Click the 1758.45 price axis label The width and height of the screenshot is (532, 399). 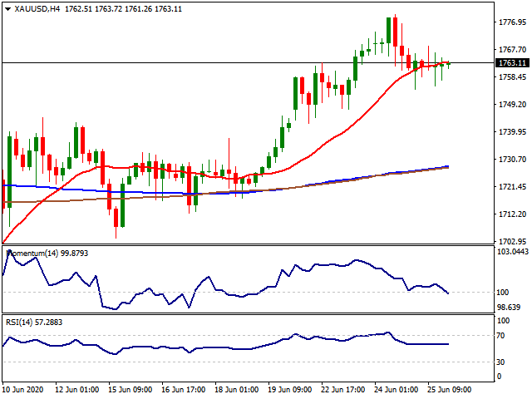[512, 77]
